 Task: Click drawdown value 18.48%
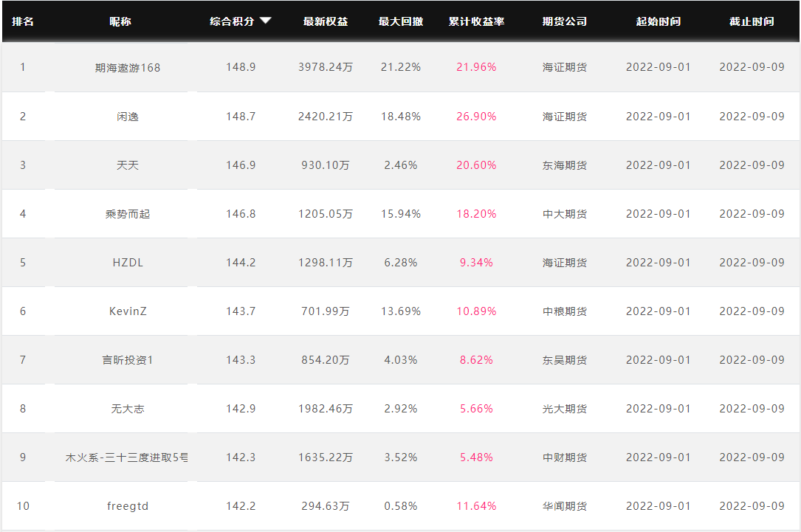(401, 117)
